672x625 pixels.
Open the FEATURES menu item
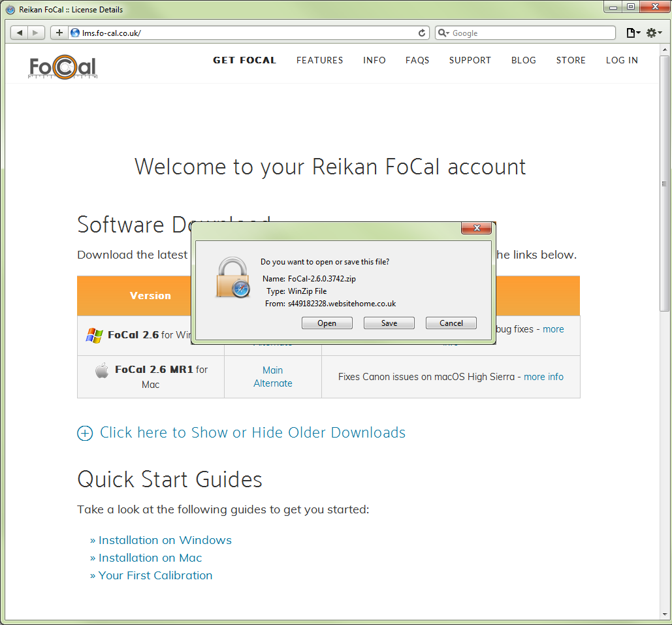tap(320, 60)
